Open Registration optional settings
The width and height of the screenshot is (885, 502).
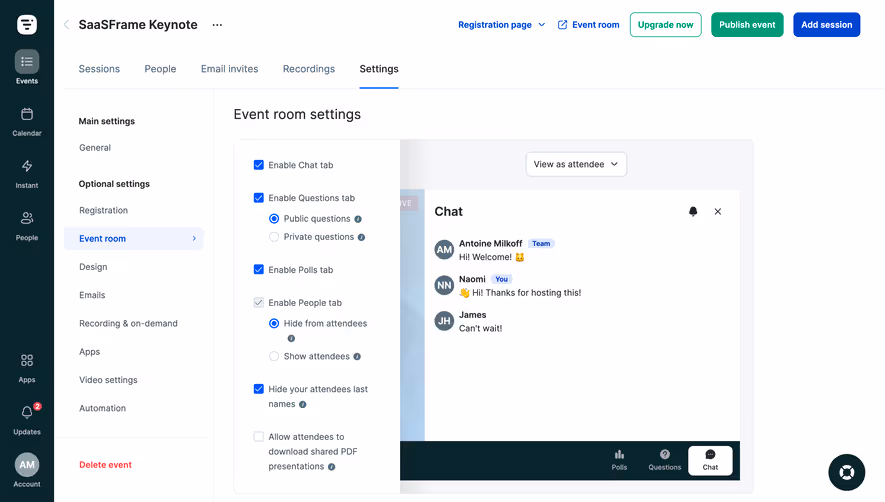tap(103, 210)
